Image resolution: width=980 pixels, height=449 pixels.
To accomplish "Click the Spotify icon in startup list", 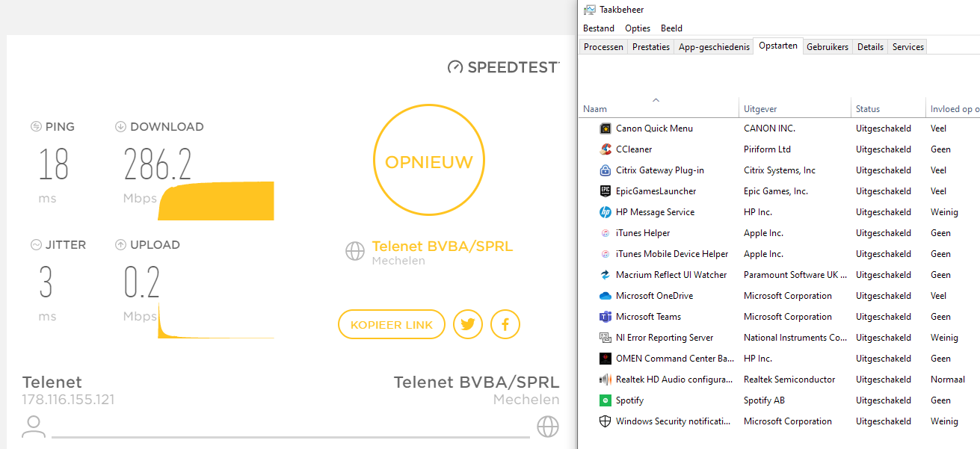I will [x=605, y=400].
